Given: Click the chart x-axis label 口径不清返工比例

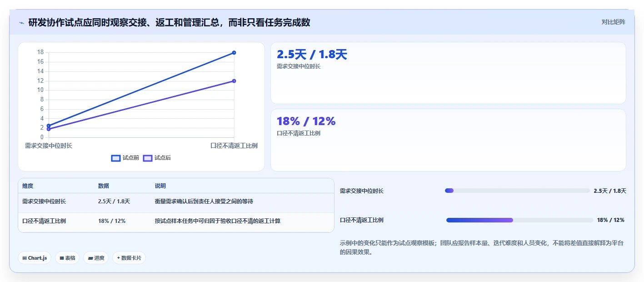Looking at the screenshot, I should click(x=234, y=146).
